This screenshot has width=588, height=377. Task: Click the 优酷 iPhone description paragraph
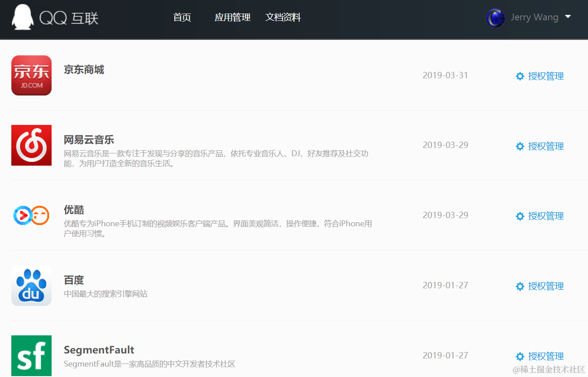(218, 229)
